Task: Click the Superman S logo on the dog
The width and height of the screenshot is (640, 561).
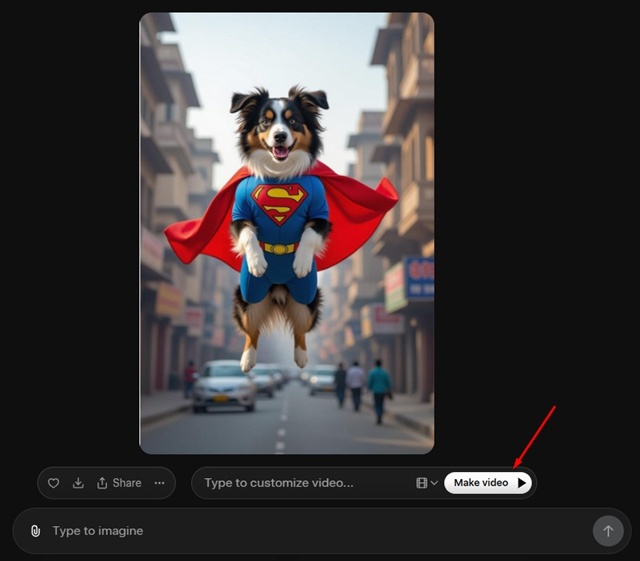Action: 279,204
